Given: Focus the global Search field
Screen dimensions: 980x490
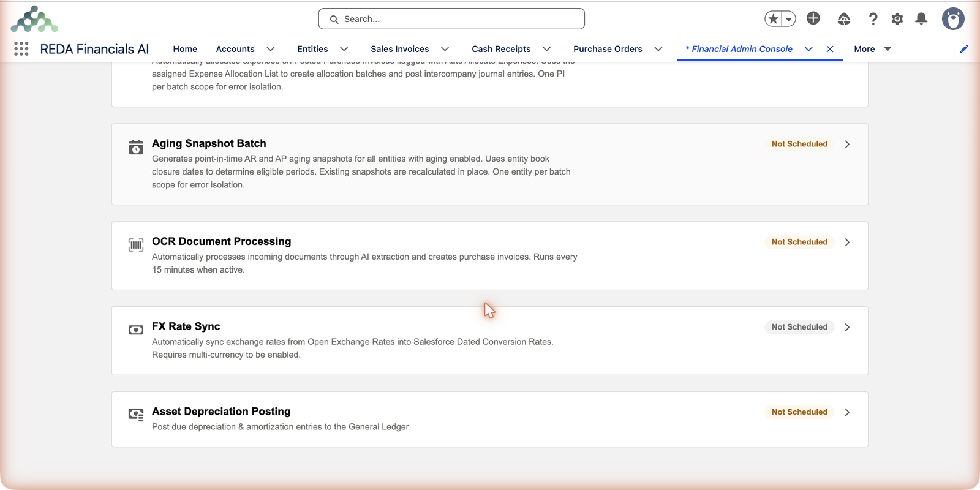Looking at the screenshot, I should (451, 19).
